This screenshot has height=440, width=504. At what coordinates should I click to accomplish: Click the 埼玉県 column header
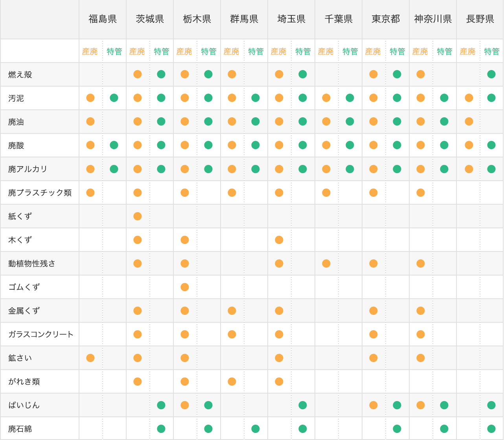(291, 19)
